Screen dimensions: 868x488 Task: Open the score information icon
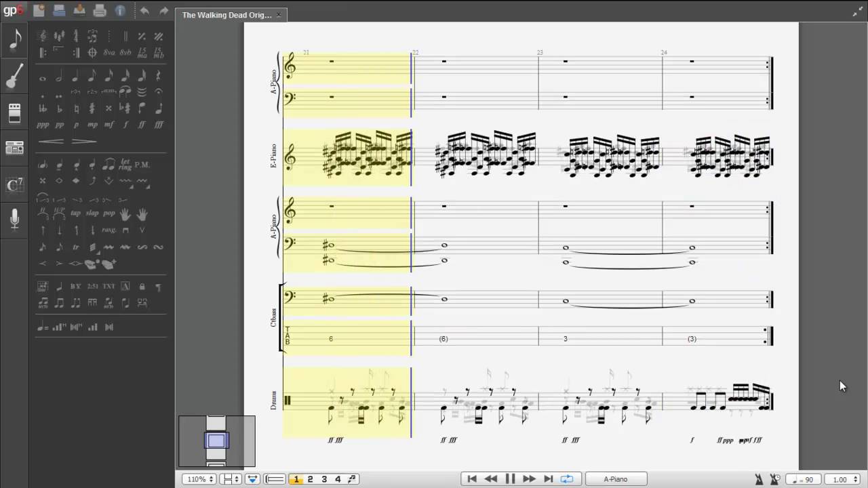coord(120,10)
